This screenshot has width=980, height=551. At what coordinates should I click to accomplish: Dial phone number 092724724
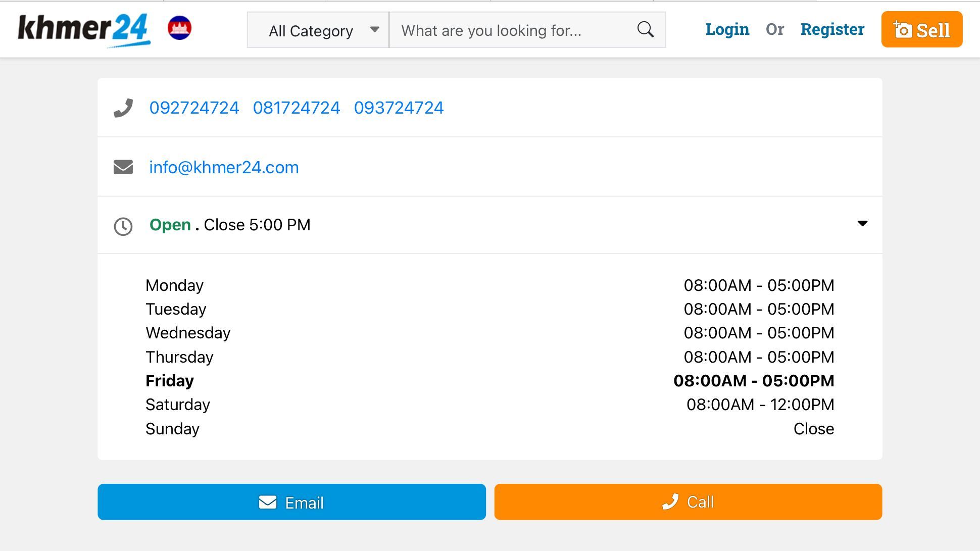(194, 108)
